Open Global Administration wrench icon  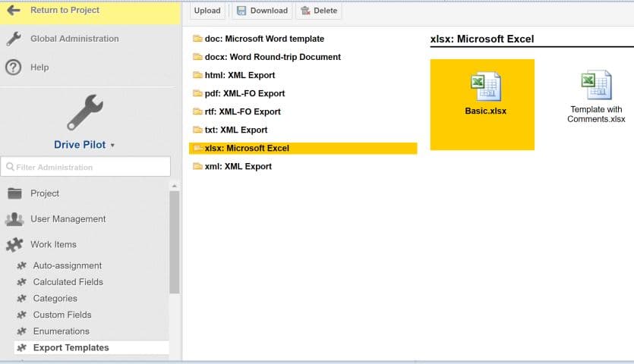[x=13, y=39]
